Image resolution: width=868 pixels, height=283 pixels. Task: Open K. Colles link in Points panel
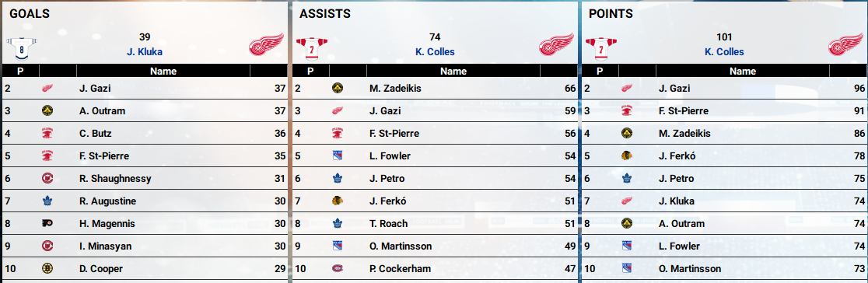(724, 52)
